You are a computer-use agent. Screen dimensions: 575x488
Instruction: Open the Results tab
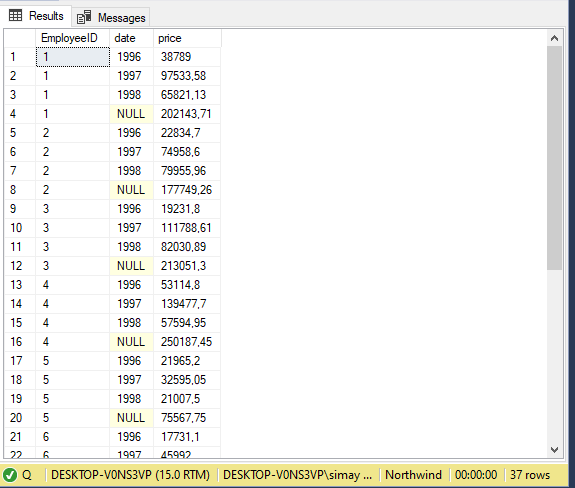[36, 16]
